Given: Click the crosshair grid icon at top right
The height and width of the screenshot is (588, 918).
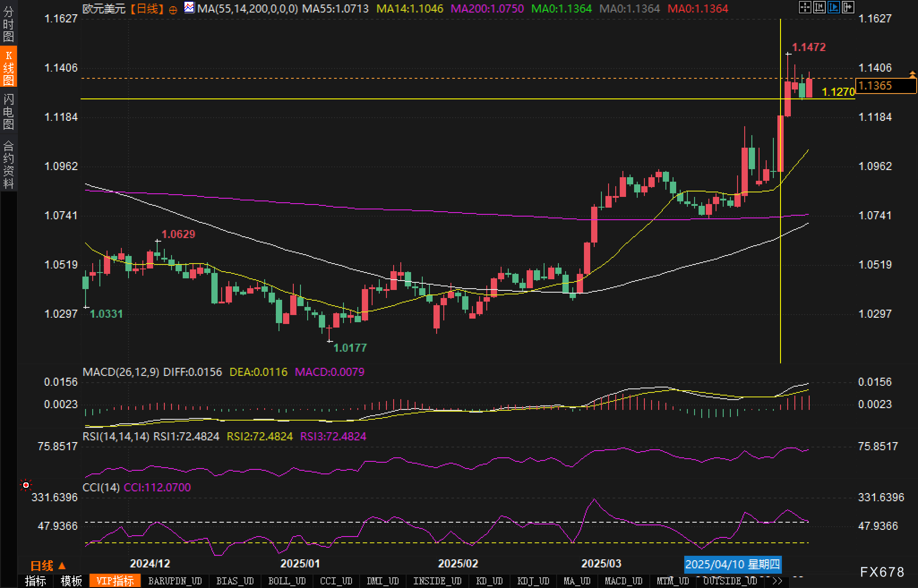Looking at the screenshot, I should coord(805,7).
